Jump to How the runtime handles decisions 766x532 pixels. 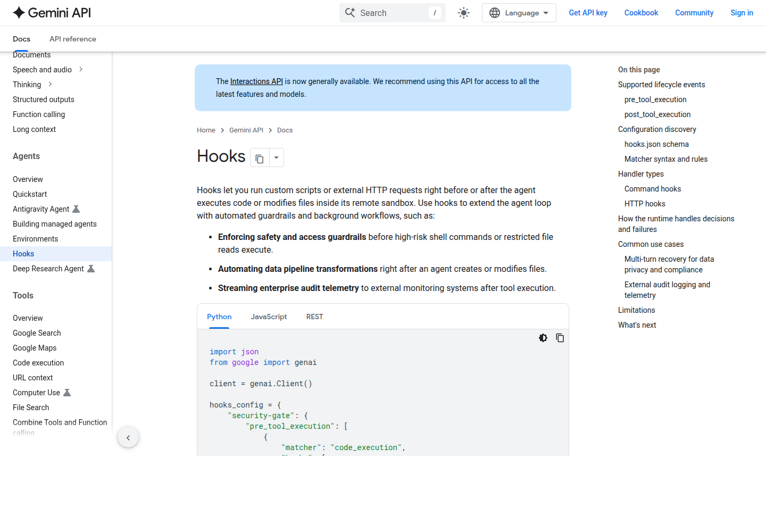[676, 224]
